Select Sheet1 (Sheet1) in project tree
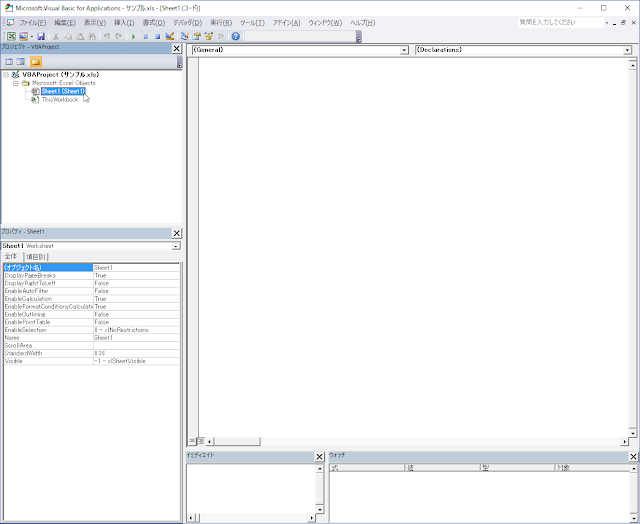This screenshot has height=524, width=640. point(63,91)
